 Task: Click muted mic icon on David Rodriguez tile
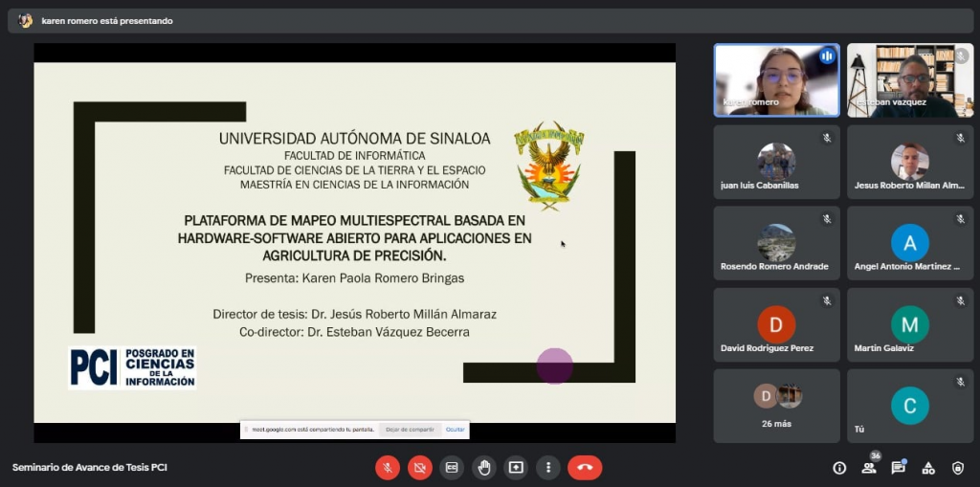[827, 300]
